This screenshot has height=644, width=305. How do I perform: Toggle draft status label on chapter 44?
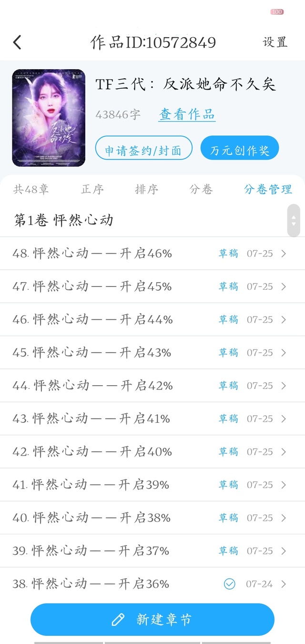pos(228,386)
